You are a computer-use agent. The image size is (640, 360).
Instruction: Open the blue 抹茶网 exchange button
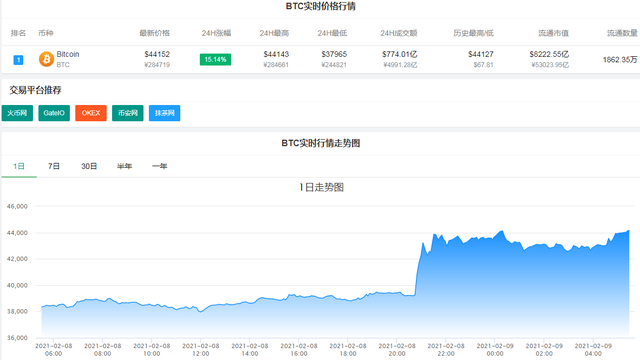(x=164, y=113)
